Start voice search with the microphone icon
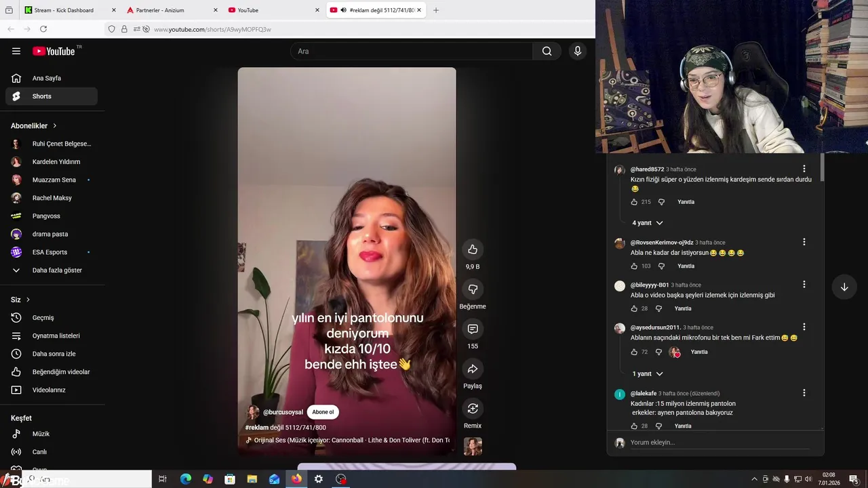The width and height of the screenshot is (868, 488). (578, 51)
